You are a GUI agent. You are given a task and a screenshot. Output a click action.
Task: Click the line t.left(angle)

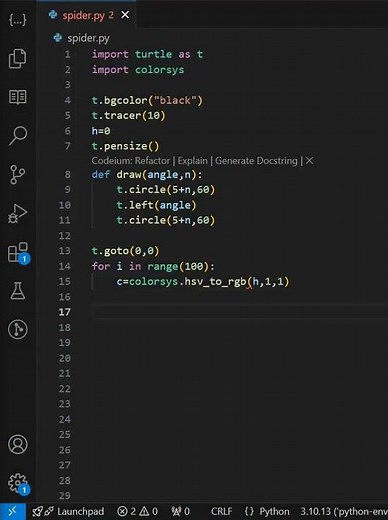click(x=156, y=205)
